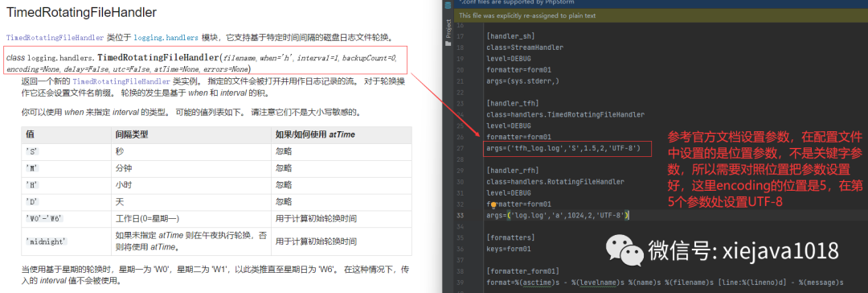Click level=DEBUG on line 19
This screenshot has width=868, height=293.
click(508, 59)
